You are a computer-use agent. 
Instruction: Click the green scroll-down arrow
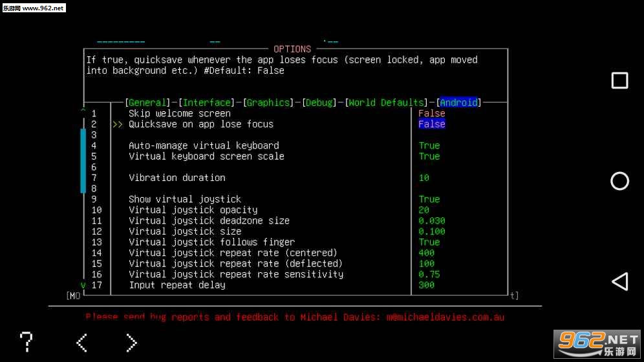tap(83, 285)
